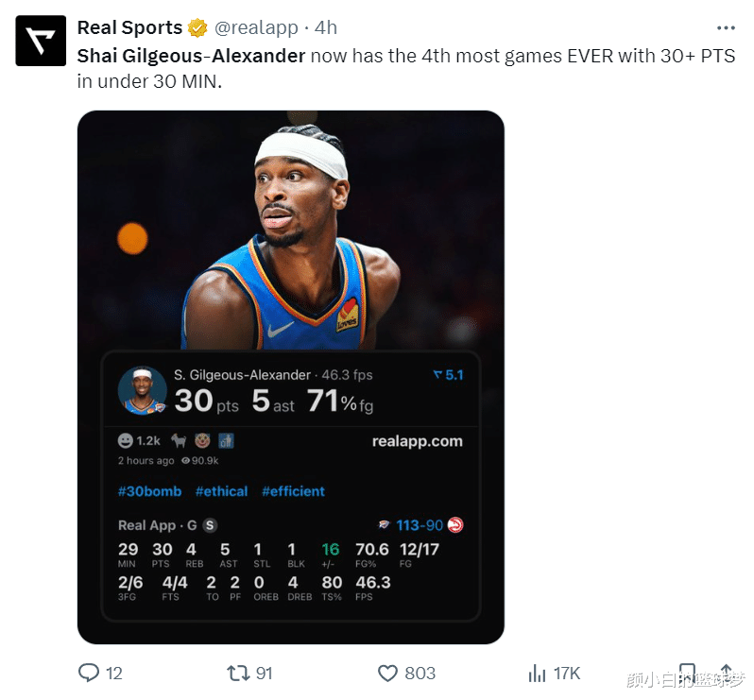Repost the tweet using the retweet icon

pyautogui.click(x=239, y=673)
